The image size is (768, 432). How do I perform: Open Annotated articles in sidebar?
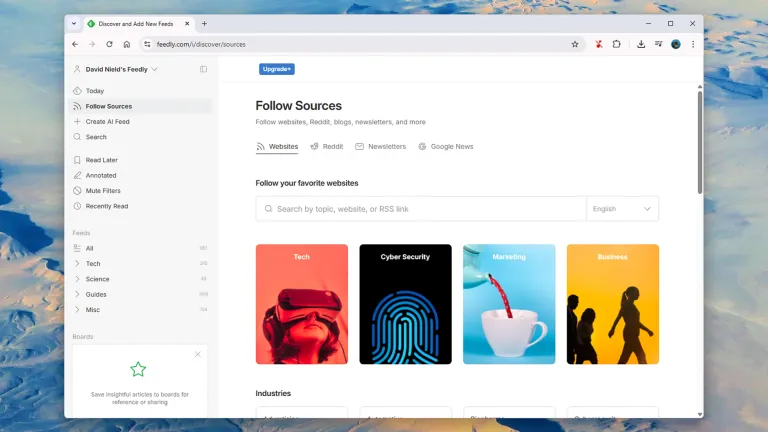100,176
